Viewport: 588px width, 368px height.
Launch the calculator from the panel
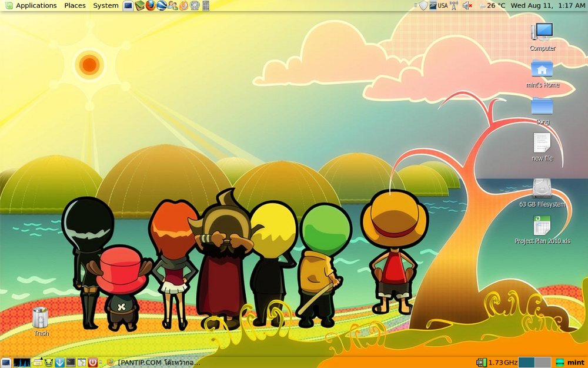(x=205, y=6)
